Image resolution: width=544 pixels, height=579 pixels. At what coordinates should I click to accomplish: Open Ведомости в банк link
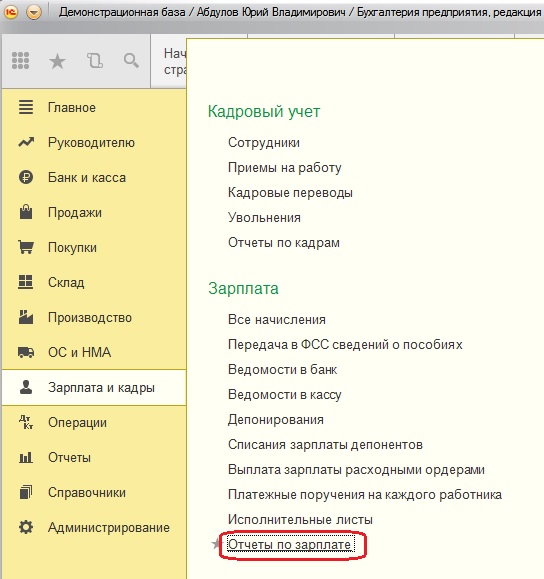click(x=283, y=369)
